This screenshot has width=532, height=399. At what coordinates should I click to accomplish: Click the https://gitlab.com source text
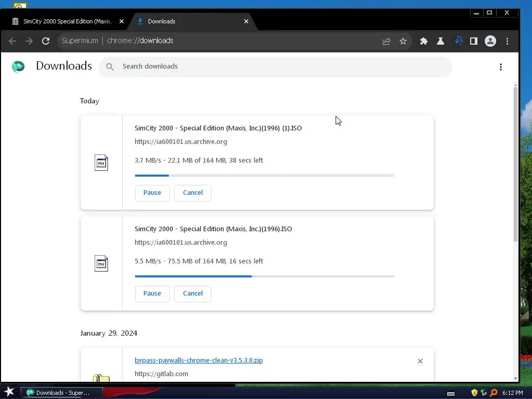tap(161, 374)
